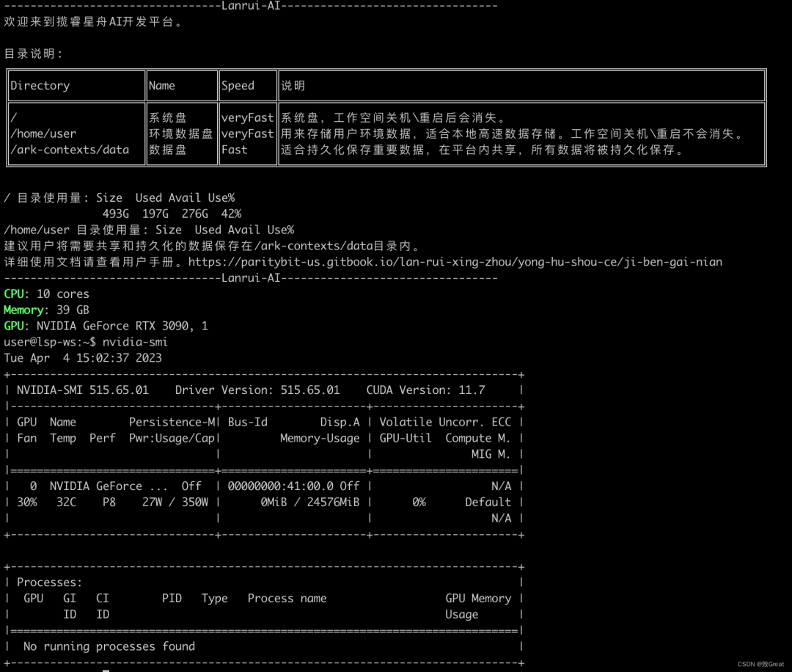This screenshot has width=792, height=672.
Task: Click the GPU Memory column header
Action: coord(478,599)
